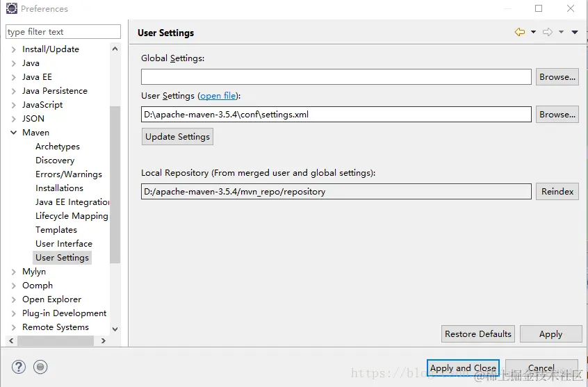Click the forward navigation arrow icon
Viewport: 588px width, 387px height.
click(x=548, y=32)
